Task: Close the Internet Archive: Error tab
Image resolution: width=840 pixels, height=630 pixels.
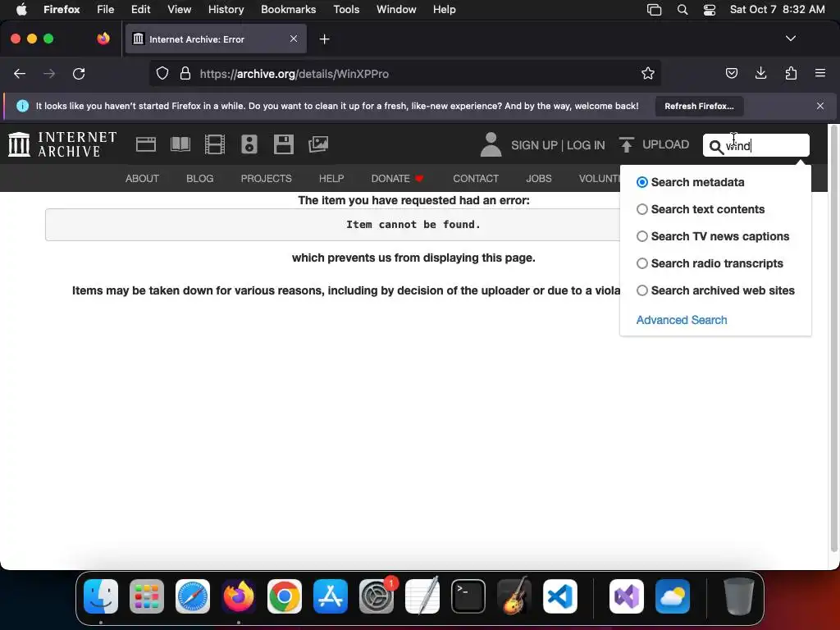Action: point(294,39)
